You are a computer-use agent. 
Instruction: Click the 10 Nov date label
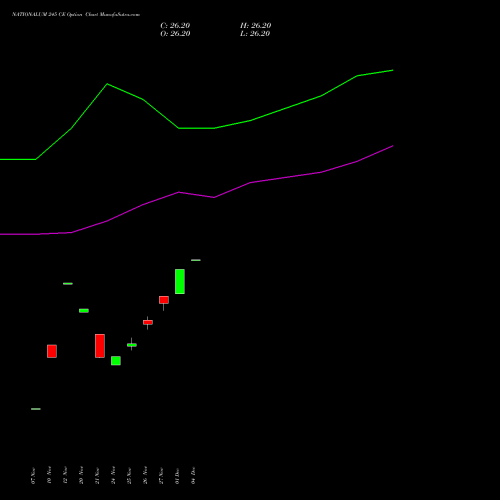pos(49,476)
